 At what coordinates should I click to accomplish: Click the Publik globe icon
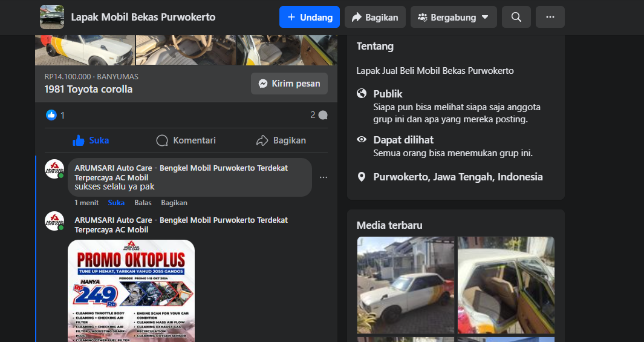362,93
